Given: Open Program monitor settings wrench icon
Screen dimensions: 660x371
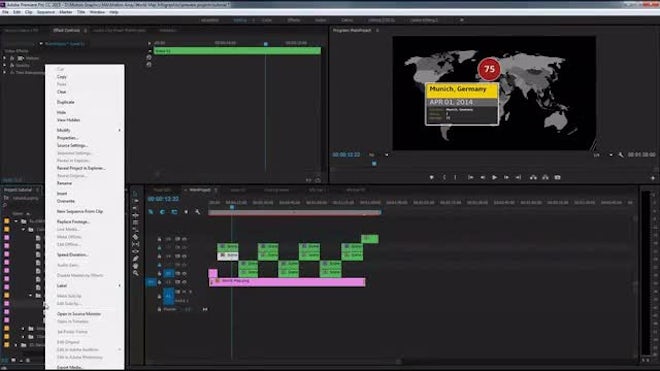Looking at the screenshot, I should click(x=621, y=155).
